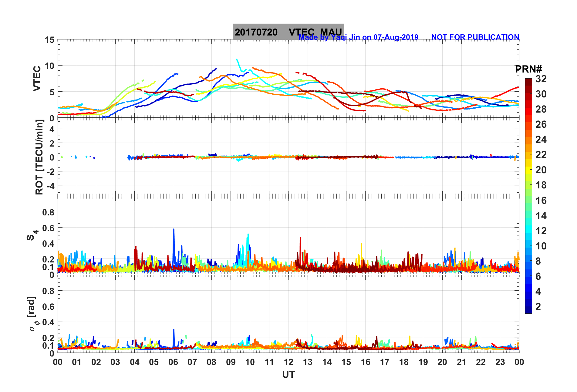Click the '4' tick on the ROT axis
Viewport: 577px width, 392px height.
52,129
